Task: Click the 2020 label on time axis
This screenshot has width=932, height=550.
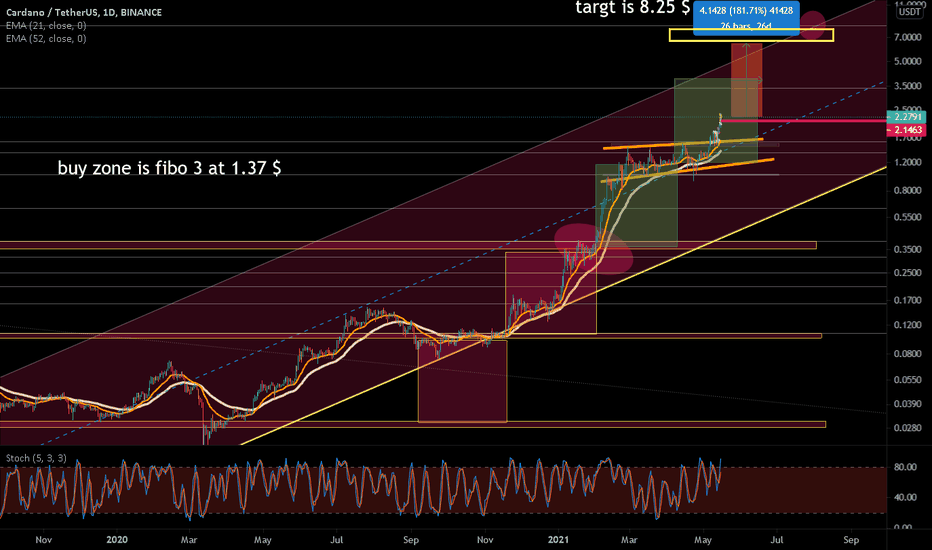Action: (x=117, y=540)
